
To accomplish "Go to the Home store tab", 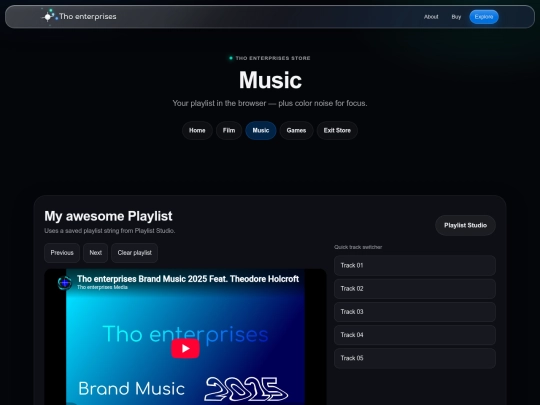I will point(197,131).
